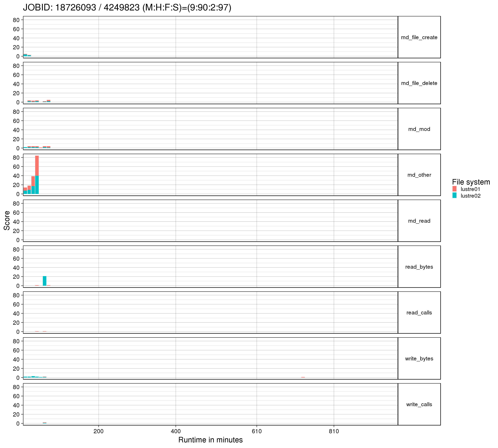Click the read_calls facet label
Image resolution: width=498 pixels, height=448 pixels.
pos(419,313)
